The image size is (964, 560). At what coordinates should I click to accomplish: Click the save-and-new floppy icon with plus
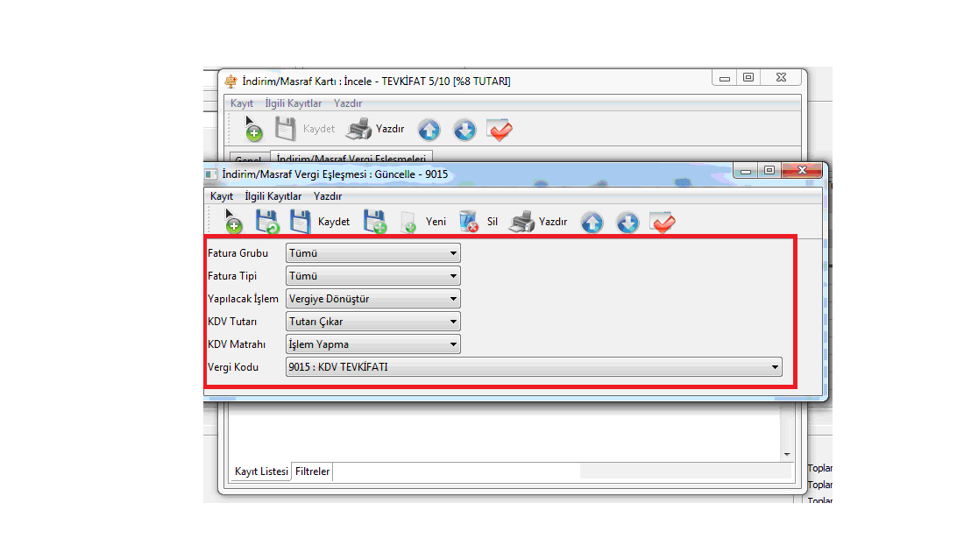tap(376, 222)
